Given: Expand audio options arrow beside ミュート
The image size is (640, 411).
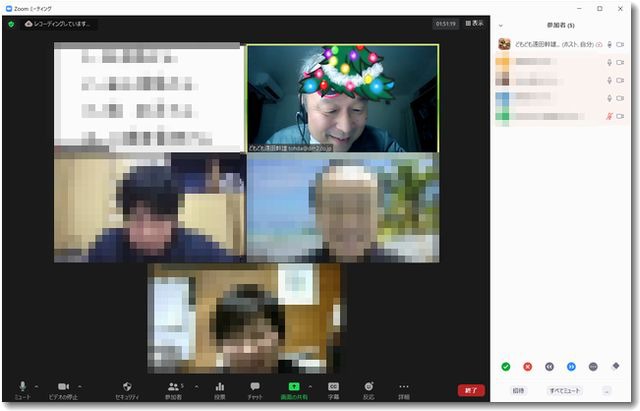Looking at the screenshot, I should coord(37,385).
